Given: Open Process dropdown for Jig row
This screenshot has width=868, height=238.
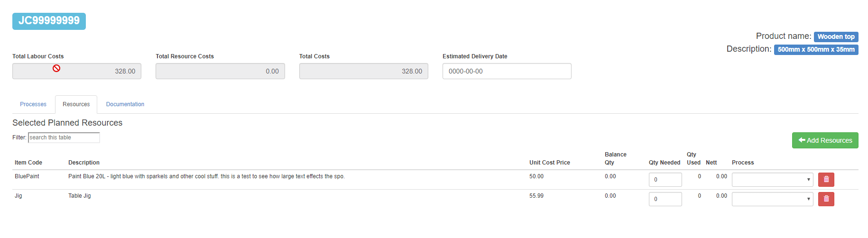Looking at the screenshot, I should point(772,199).
